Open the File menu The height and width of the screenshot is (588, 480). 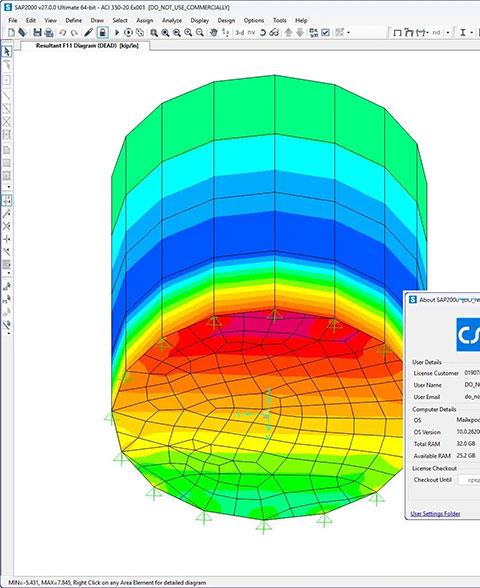coord(13,20)
